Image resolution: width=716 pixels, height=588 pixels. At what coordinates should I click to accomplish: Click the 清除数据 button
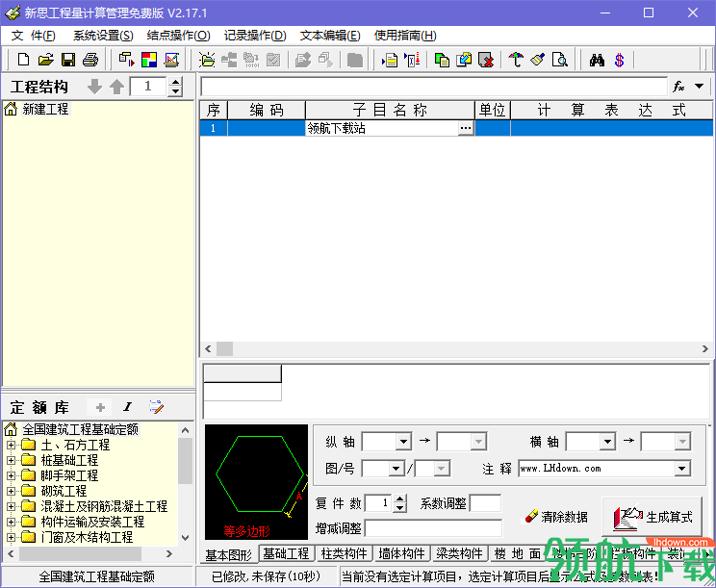click(556, 517)
